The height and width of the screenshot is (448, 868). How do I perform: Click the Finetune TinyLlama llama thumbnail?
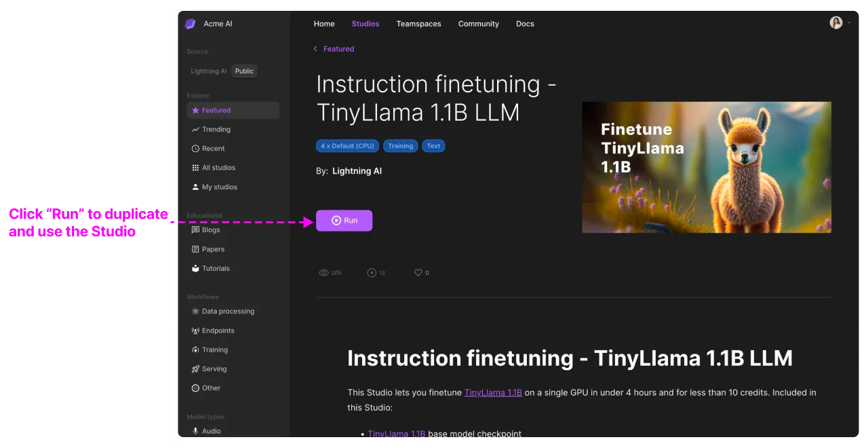[x=707, y=167]
